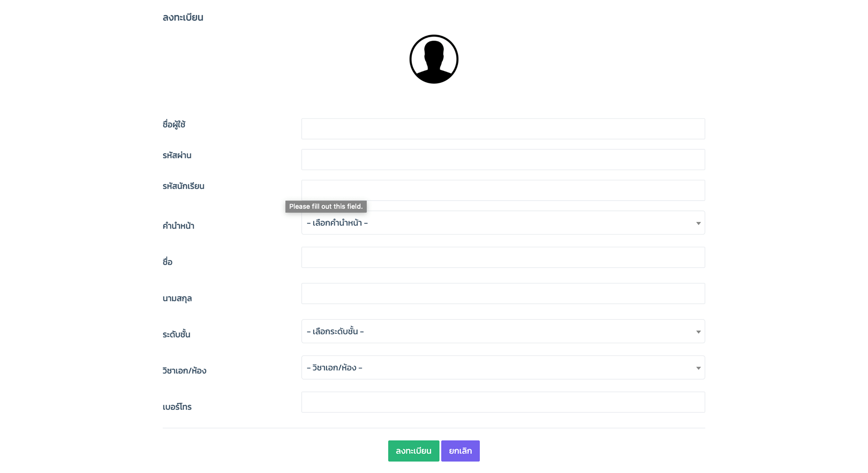Click the 'Please fill out this field.' tooltip
This screenshot has height=473, width=868.
[x=326, y=207]
